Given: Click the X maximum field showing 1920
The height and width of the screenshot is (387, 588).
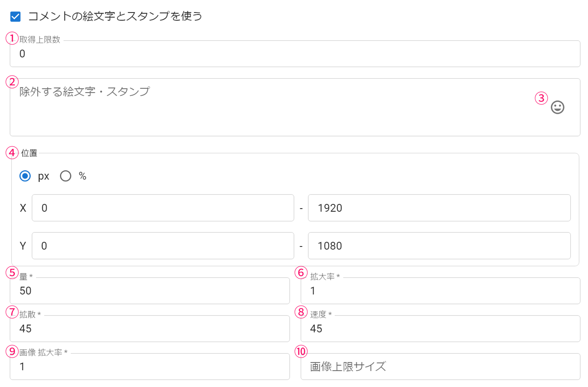Looking at the screenshot, I should [439, 208].
